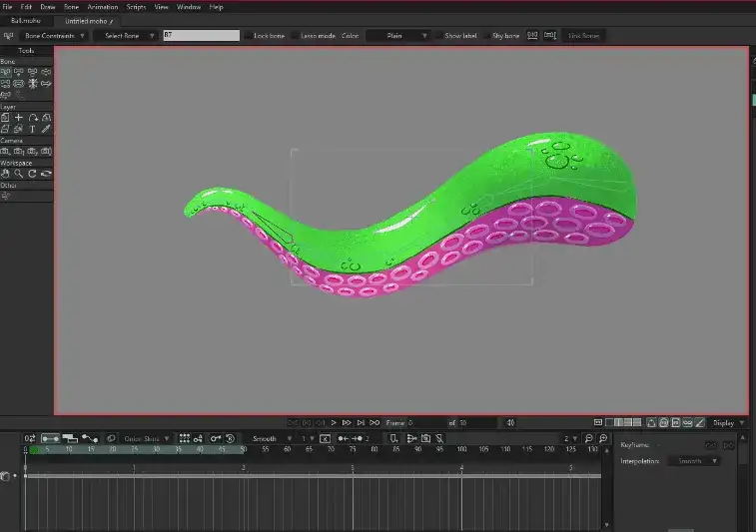Viewport: 756px width, 532px height.
Task: Expand the Onion Skins dropdown
Action: 148,438
